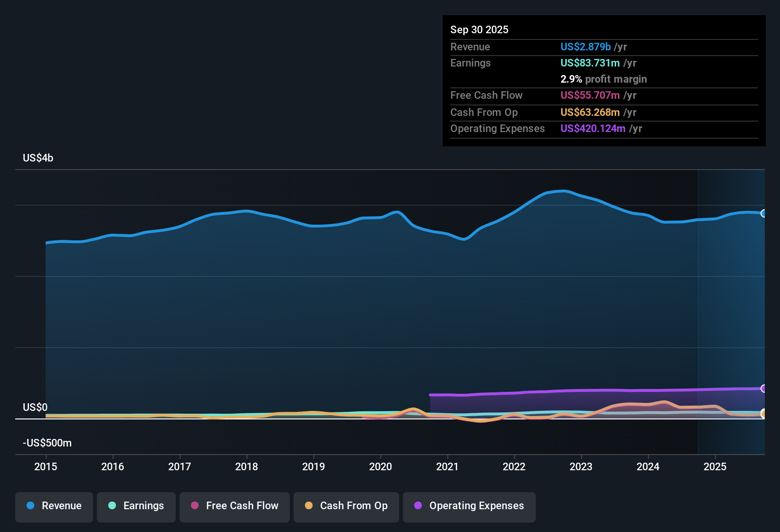Click the Sep 30 2025 tooltip header
The height and width of the screenshot is (532, 780).
tap(479, 30)
